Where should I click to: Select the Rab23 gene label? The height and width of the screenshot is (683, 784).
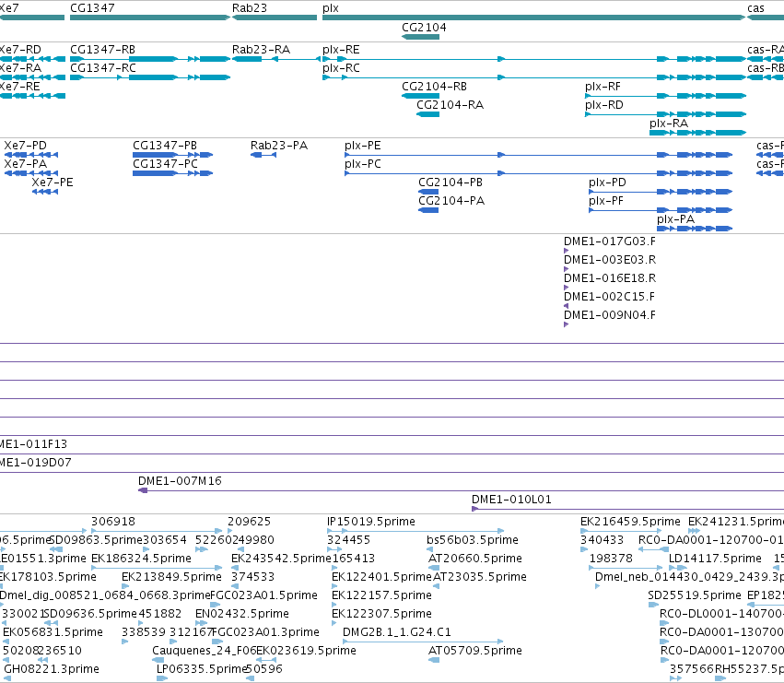click(x=250, y=8)
